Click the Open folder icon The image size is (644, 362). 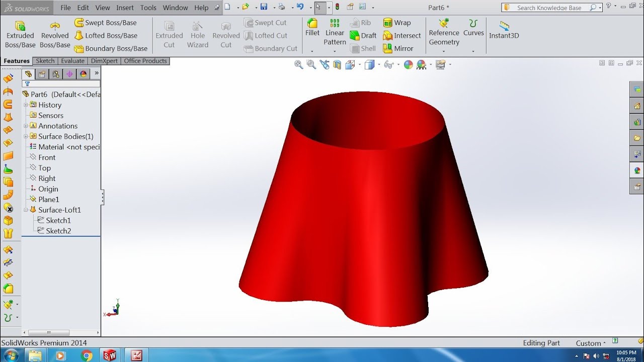(x=245, y=7)
